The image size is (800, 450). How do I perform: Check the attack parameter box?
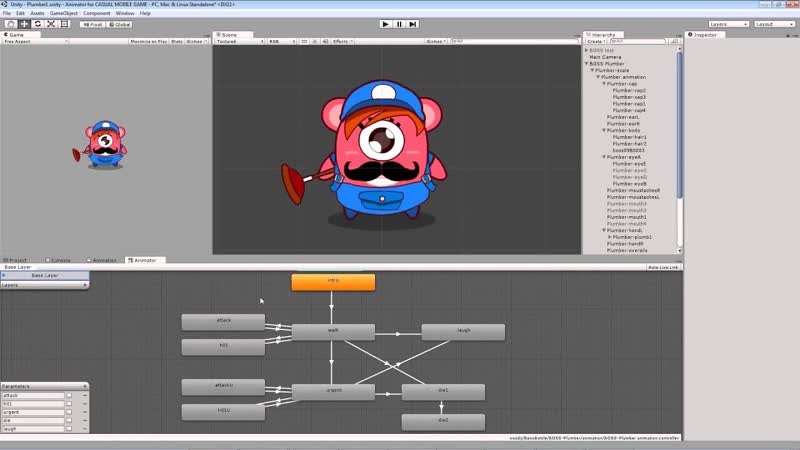coord(69,395)
